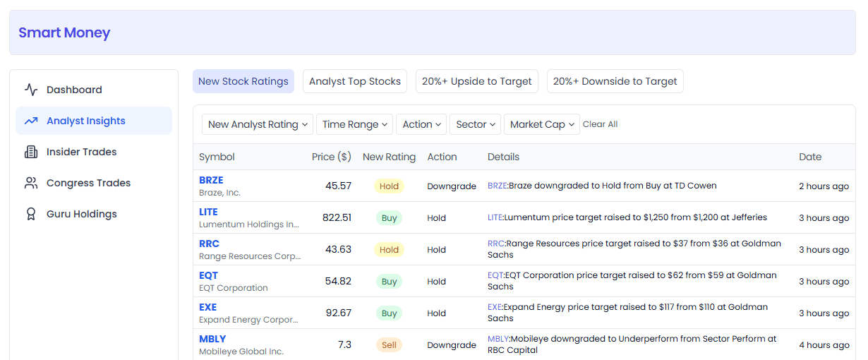This screenshot has height=360, width=868.
Task: Click the Sell badge for MBLY
Action: click(389, 345)
